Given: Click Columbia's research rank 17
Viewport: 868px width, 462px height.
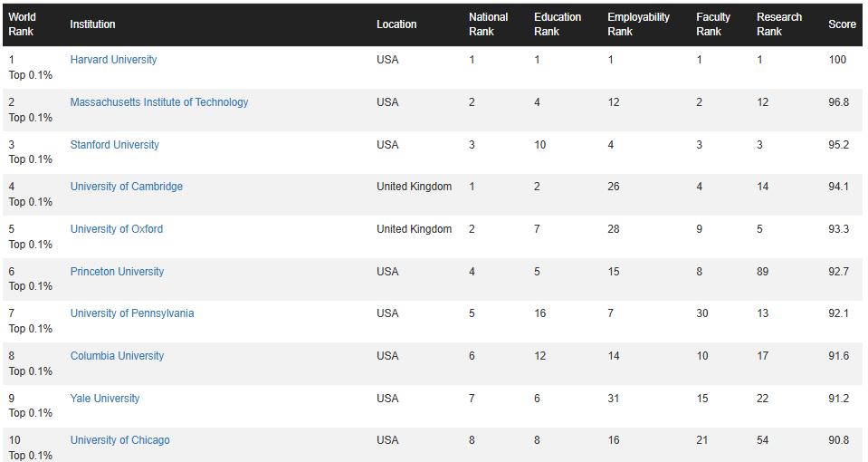Looking at the screenshot, I should 762,356.
